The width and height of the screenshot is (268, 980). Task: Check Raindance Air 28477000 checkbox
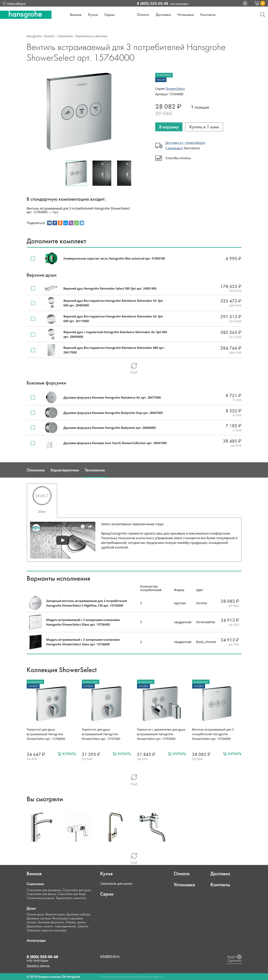(33, 398)
